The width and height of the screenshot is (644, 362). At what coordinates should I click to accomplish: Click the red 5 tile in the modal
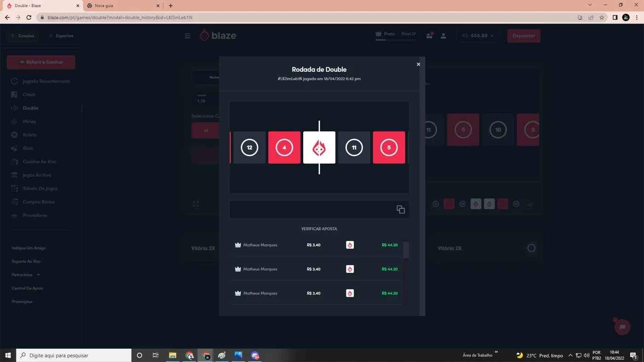389,147
